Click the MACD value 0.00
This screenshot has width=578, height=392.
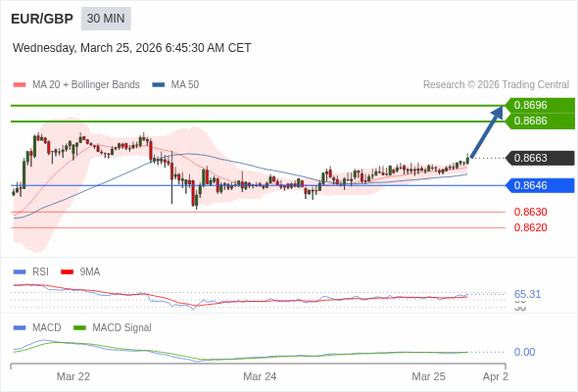524,352
